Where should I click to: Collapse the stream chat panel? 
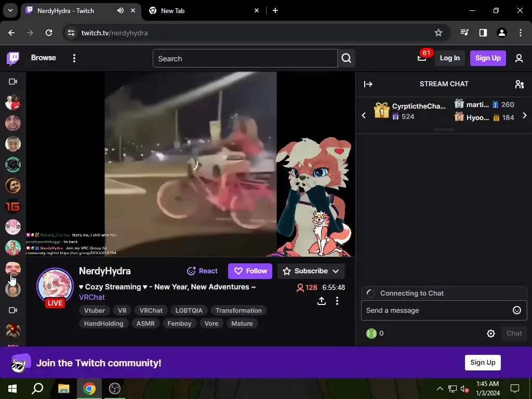368,84
